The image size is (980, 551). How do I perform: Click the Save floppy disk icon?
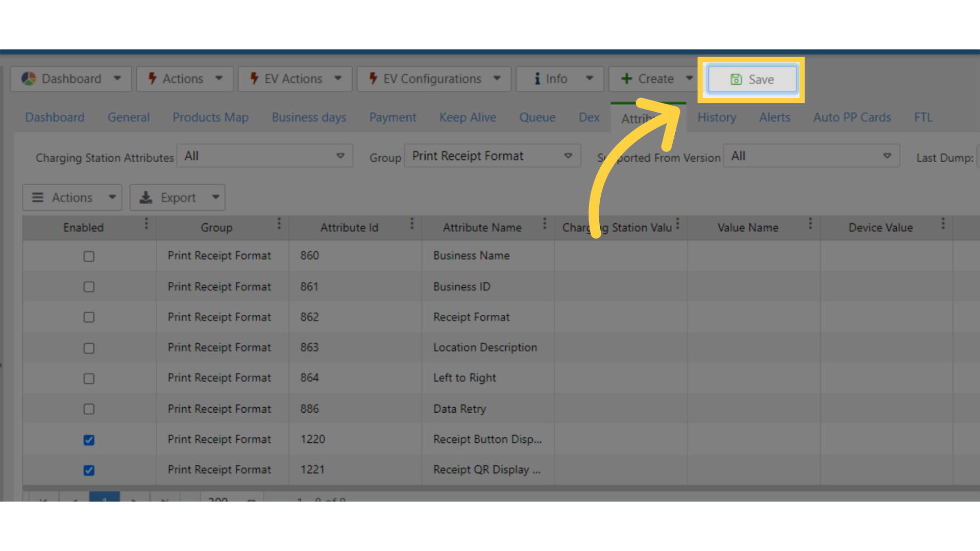[736, 80]
